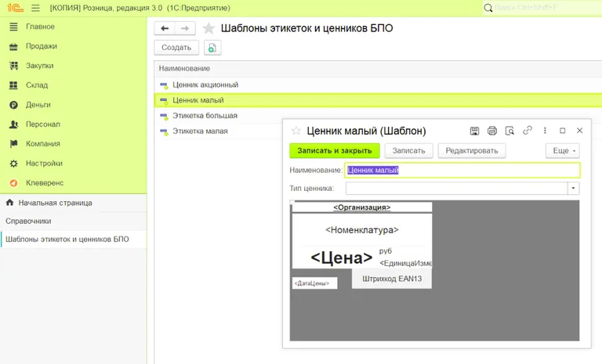
Task: Star the Ценник малый template dialog
Action: tap(296, 131)
